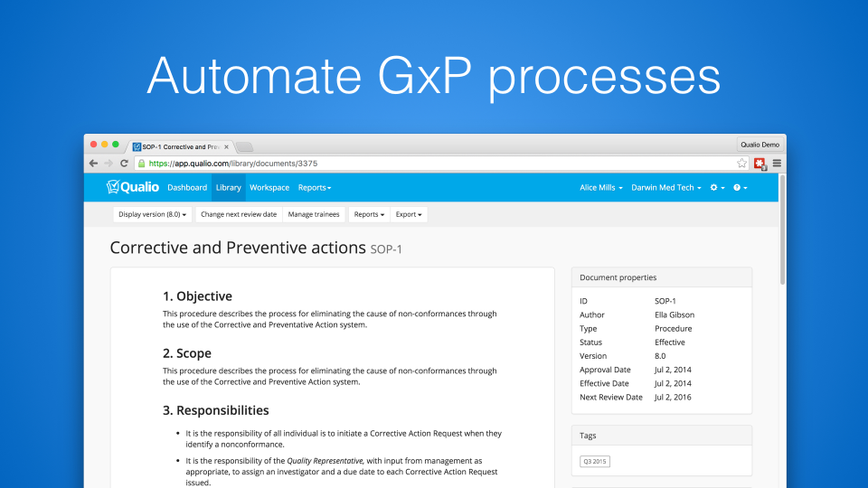Click the green padlock icon
The height and width of the screenshot is (488, 868).
click(142, 164)
